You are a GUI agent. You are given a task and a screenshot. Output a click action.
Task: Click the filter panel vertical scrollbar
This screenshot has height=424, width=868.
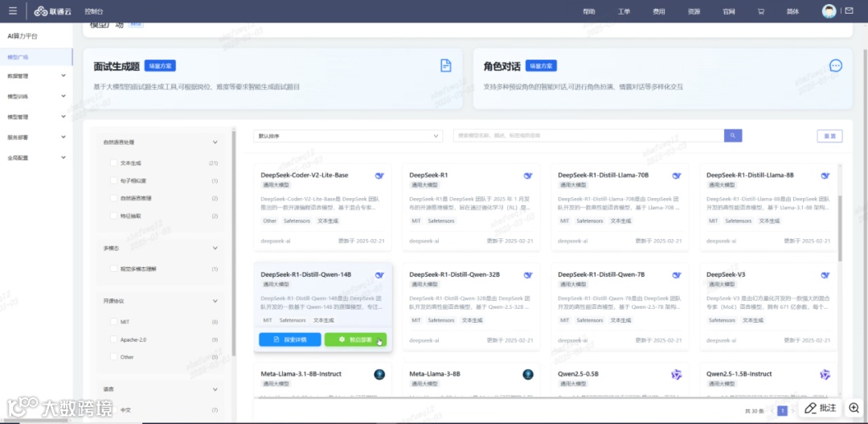coord(234,244)
